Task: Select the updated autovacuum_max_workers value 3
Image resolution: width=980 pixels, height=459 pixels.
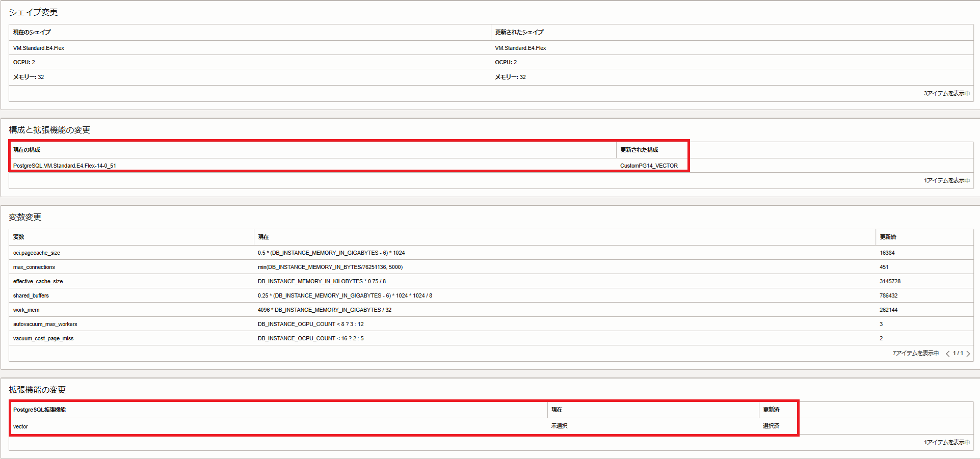Action: pyautogui.click(x=881, y=324)
